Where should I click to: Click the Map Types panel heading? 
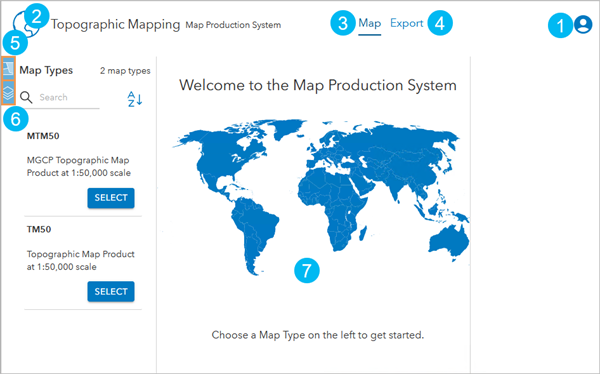pyautogui.click(x=46, y=70)
